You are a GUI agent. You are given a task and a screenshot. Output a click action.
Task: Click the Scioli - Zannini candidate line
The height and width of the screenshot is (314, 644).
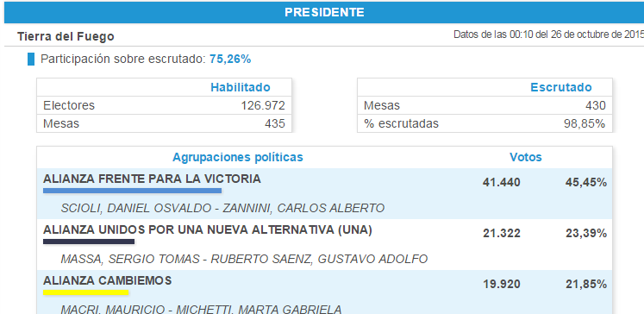click(x=222, y=209)
